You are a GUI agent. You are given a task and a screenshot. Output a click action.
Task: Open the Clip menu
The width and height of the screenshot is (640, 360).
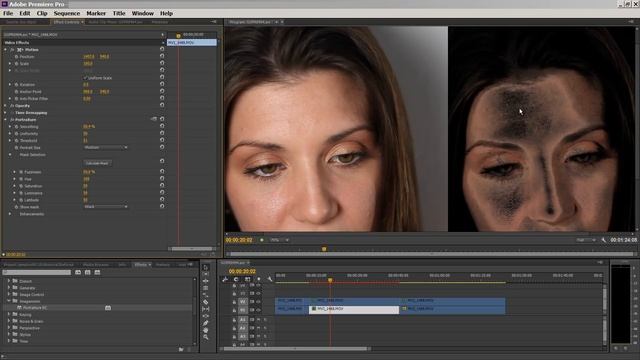coord(42,13)
